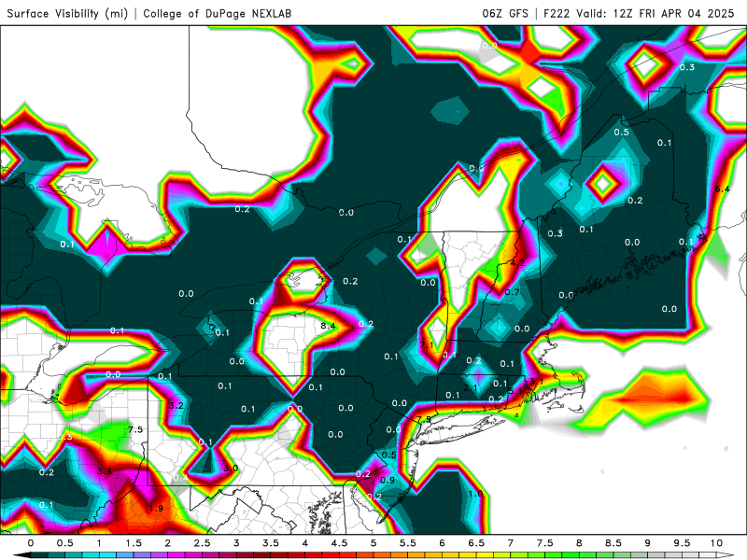Click the legend tick label "0"
The image size is (747, 560).
pos(31,543)
